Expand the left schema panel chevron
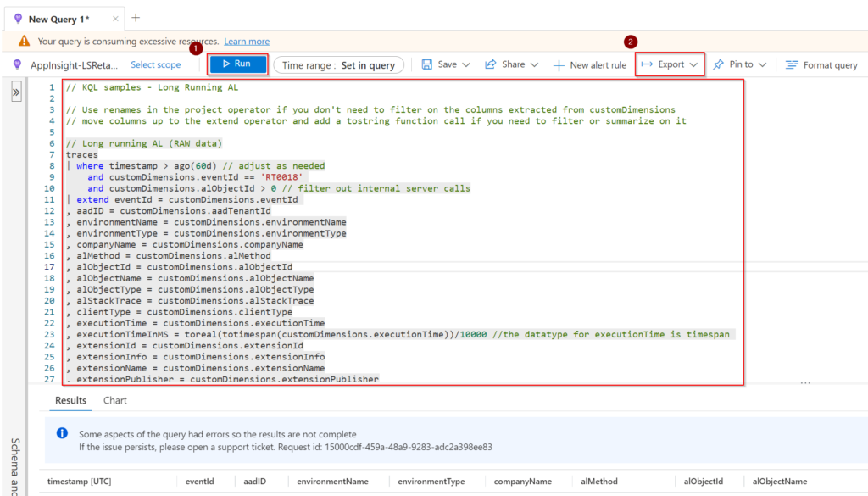This screenshot has height=496, width=868. tap(15, 92)
